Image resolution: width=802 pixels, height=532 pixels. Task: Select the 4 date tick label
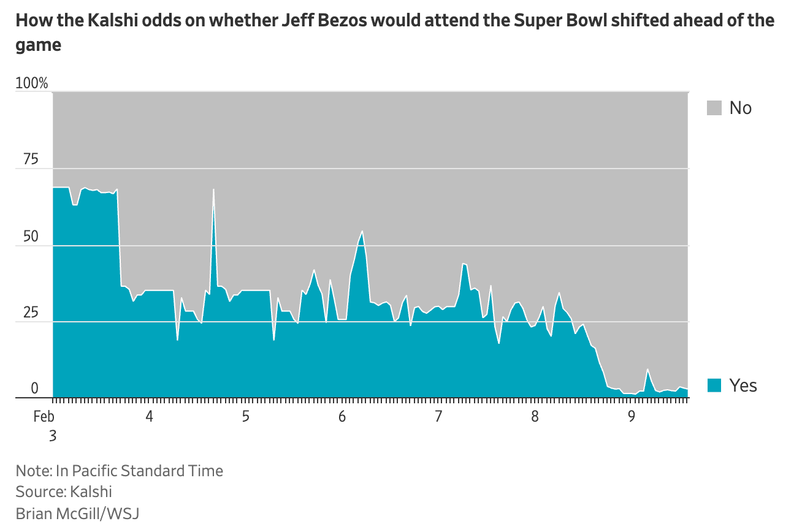[x=149, y=417]
